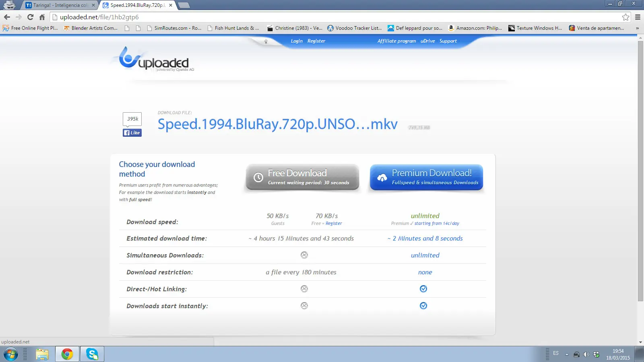Open Amazon.com: Philip... bookmark
Viewport: 644px width, 362px height.
[x=475, y=28]
